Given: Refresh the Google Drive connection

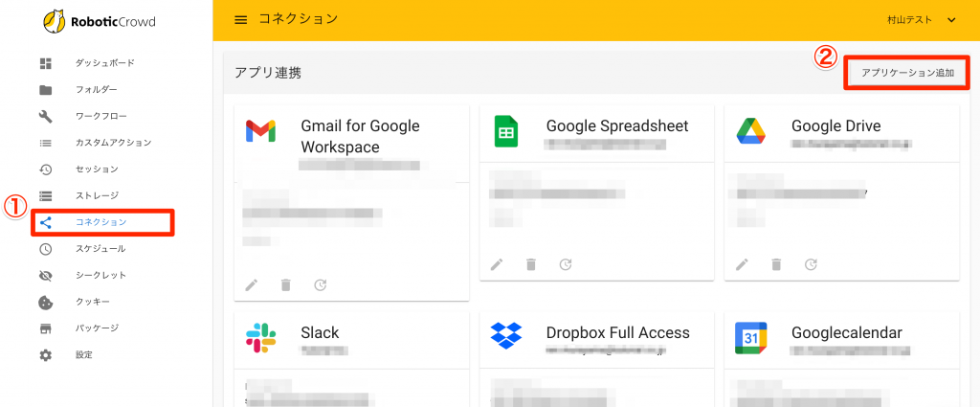Looking at the screenshot, I should pyautogui.click(x=810, y=264).
